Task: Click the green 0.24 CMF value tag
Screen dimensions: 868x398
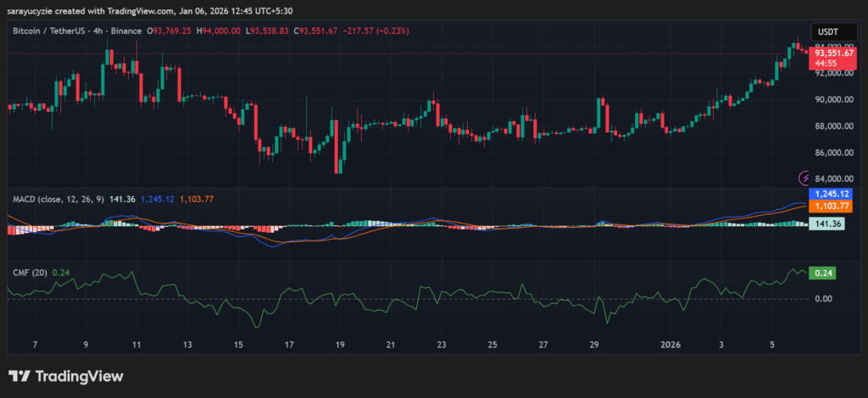Action: [x=823, y=273]
